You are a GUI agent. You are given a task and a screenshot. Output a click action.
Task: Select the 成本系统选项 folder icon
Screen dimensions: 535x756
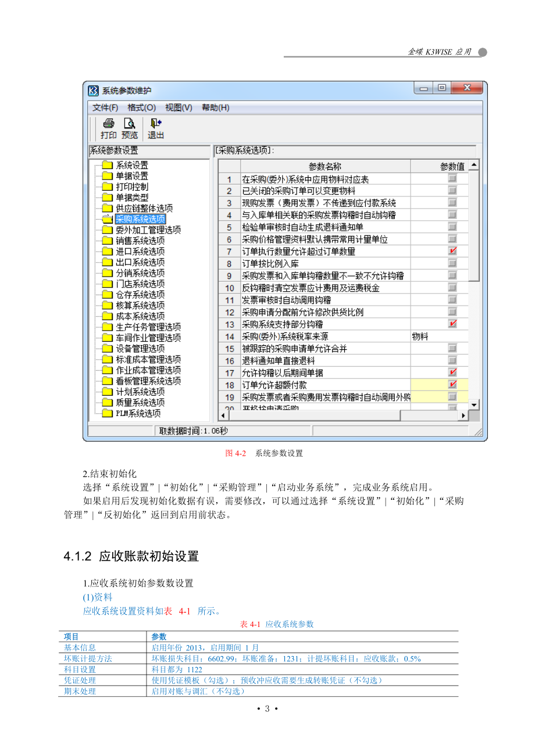pos(107,316)
